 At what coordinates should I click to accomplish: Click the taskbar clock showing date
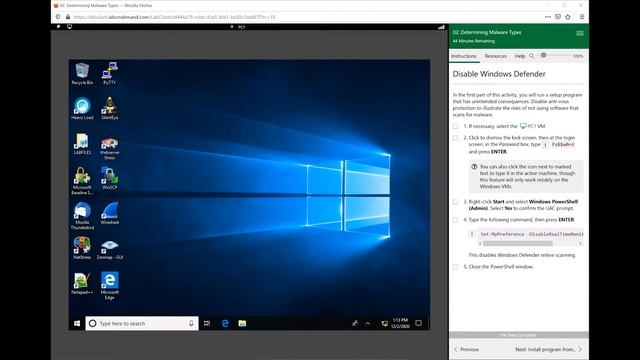pyautogui.click(x=400, y=323)
